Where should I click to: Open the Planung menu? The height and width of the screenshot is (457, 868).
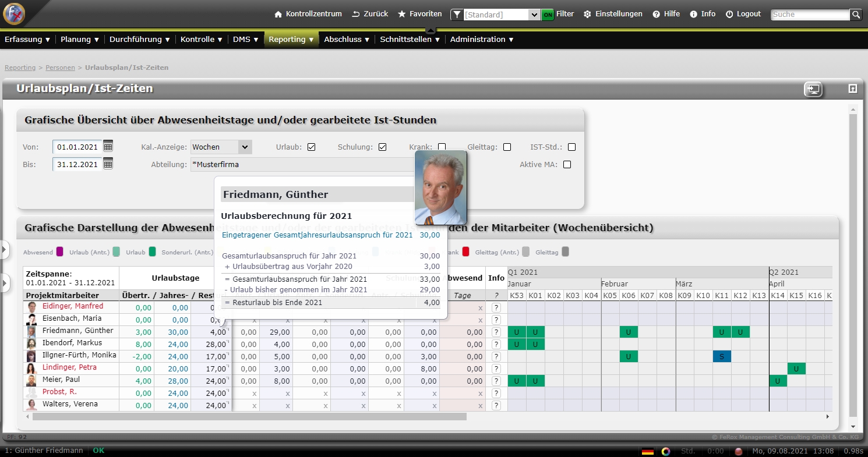(x=80, y=40)
